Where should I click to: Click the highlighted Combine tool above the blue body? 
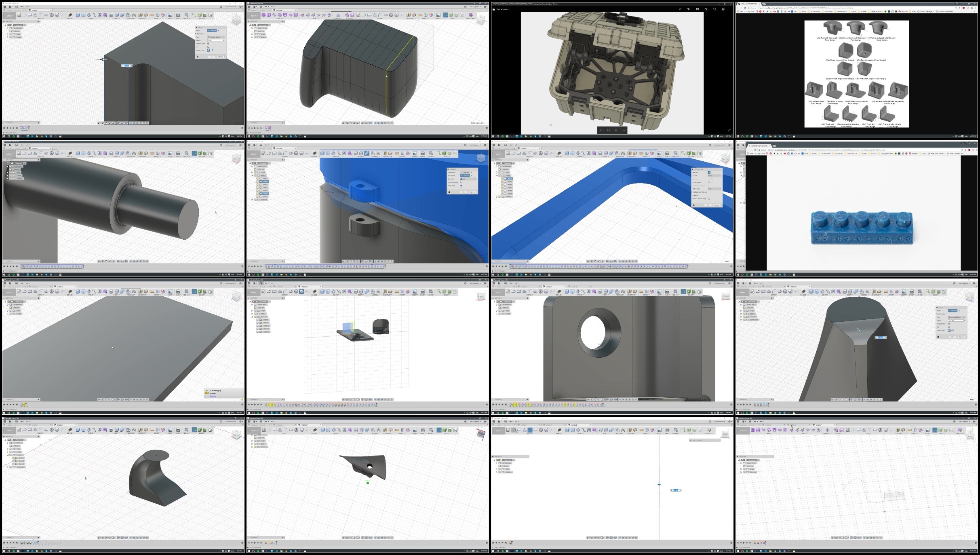(367, 154)
